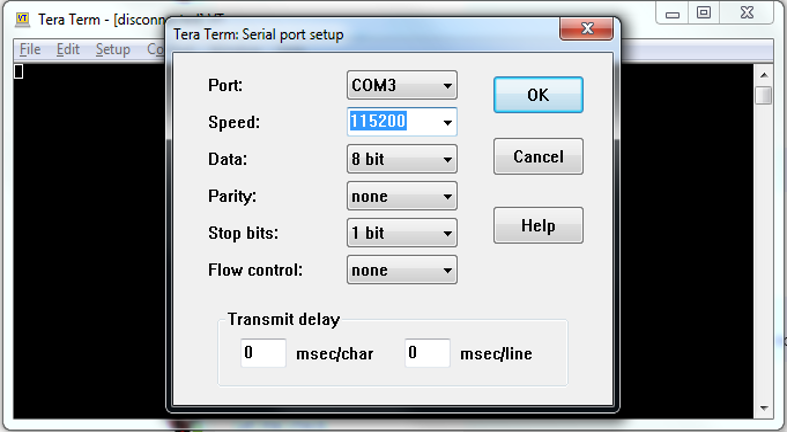Viewport: 788px width, 432px height.
Task: Open the Setup menu
Action: pos(113,49)
